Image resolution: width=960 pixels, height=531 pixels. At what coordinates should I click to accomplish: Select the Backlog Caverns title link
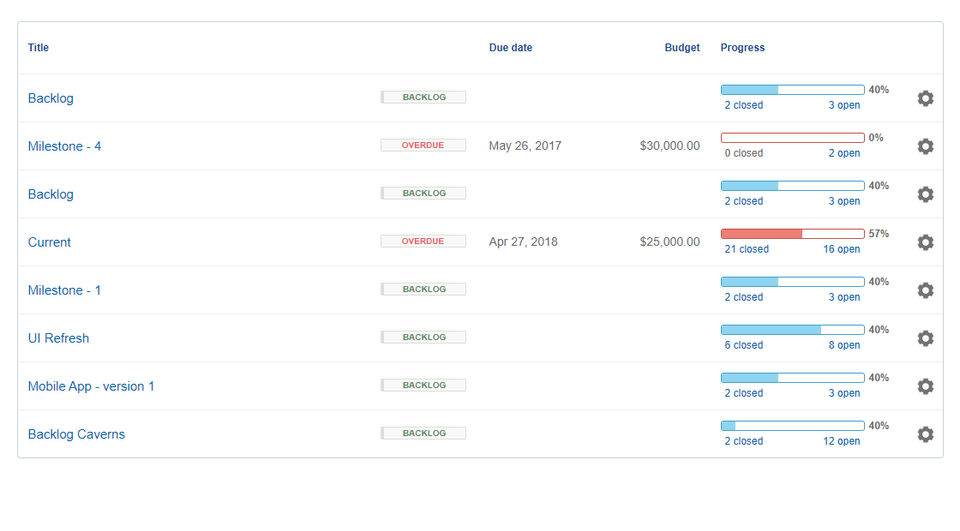coord(76,434)
